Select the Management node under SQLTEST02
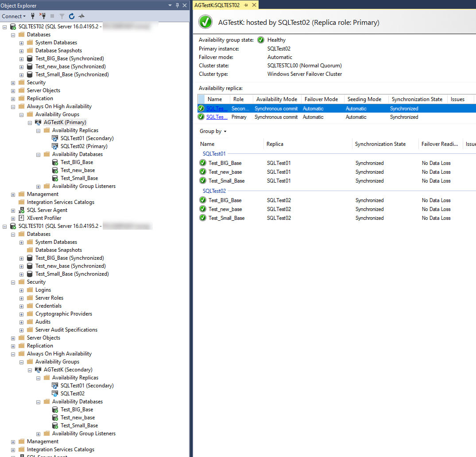Image resolution: width=476 pixels, height=457 pixels. 43,194
